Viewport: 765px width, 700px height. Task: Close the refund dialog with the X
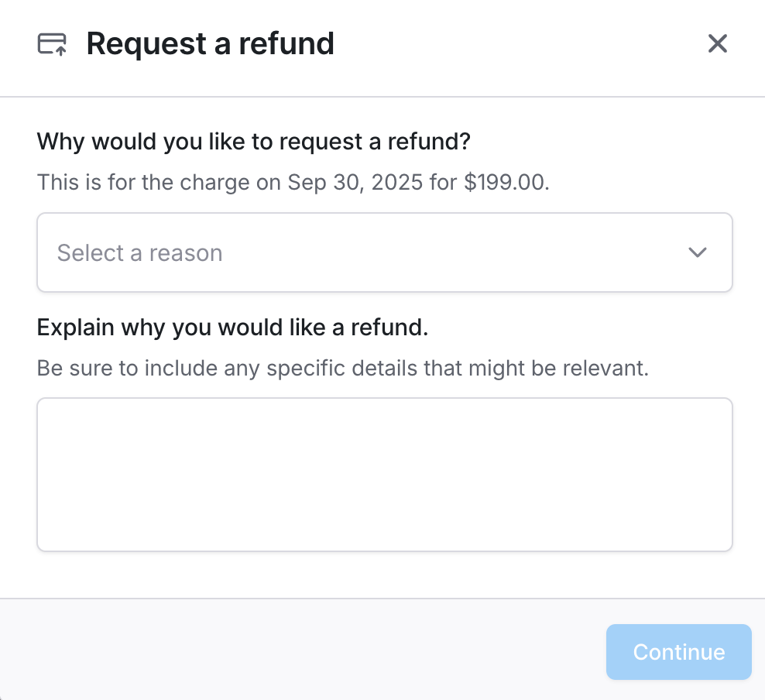click(718, 43)
